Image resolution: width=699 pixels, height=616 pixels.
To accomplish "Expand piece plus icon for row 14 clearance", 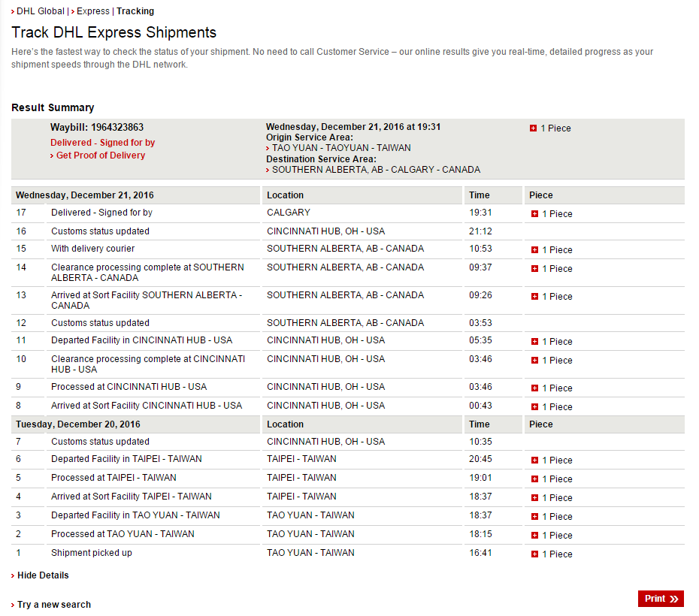I will coord(534,269).
